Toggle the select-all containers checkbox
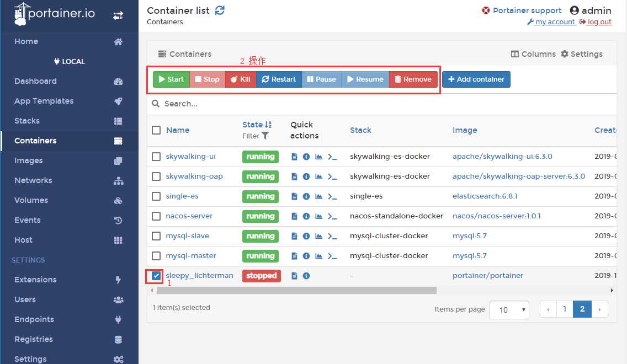The height and width of the screenshot is (364, 627). coord(156,130)
